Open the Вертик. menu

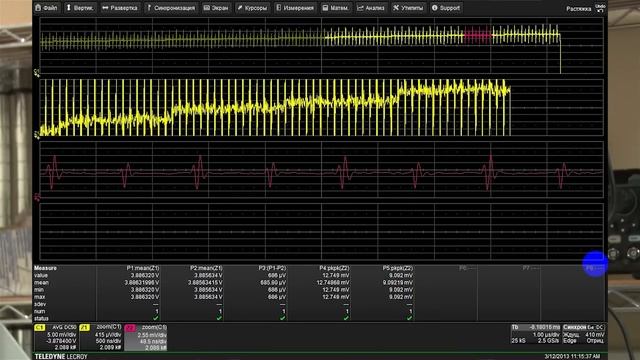click(80, 8)
